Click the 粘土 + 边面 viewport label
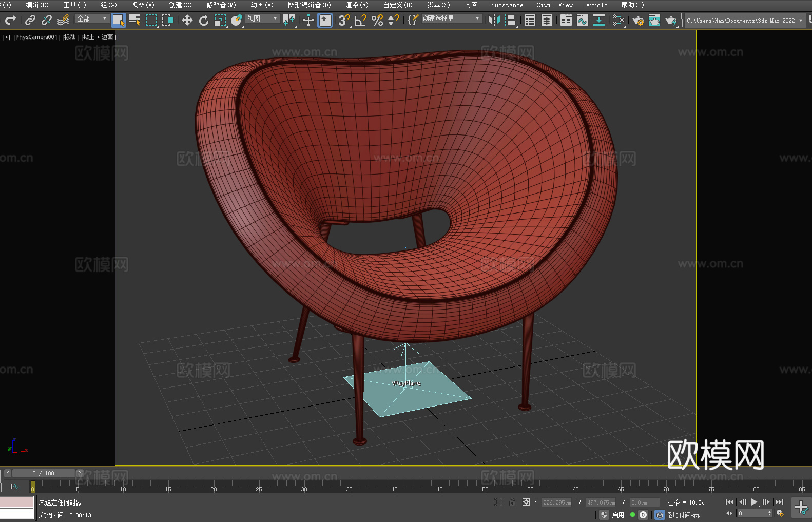Screen dimensions: 812x522 98,37
